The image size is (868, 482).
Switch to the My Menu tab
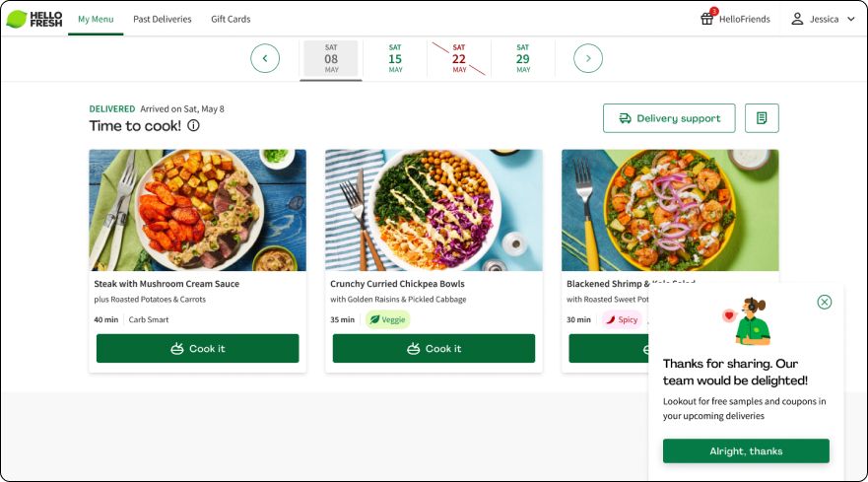(96, 19)
